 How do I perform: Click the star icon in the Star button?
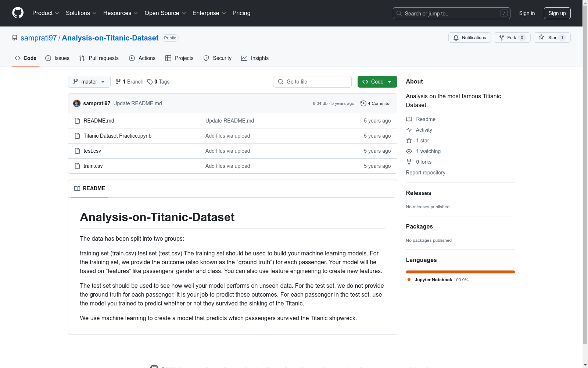(541, 37)
